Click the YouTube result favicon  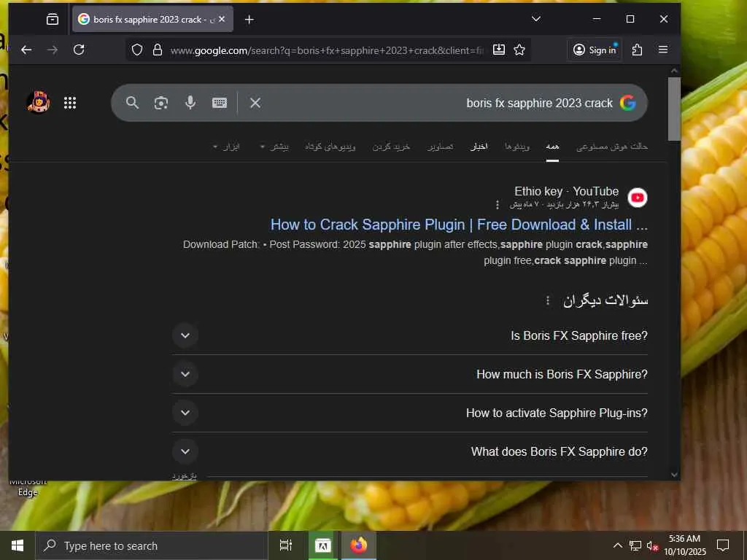tap(638, 198)
